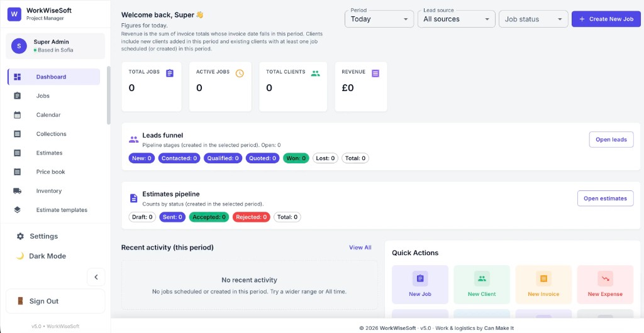Click the New Client quick action icon
Viewport: 644px width, 333px height.
481,278
